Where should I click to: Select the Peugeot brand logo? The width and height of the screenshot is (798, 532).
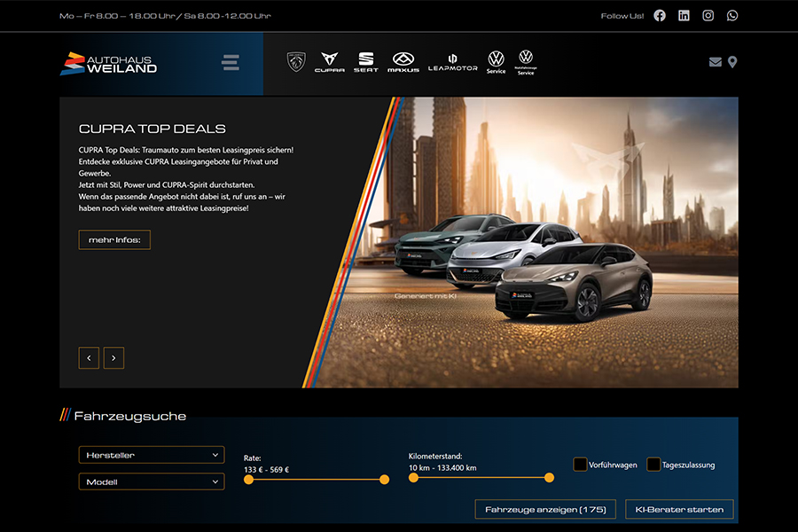pyautogui.click(x=295, y=62)
